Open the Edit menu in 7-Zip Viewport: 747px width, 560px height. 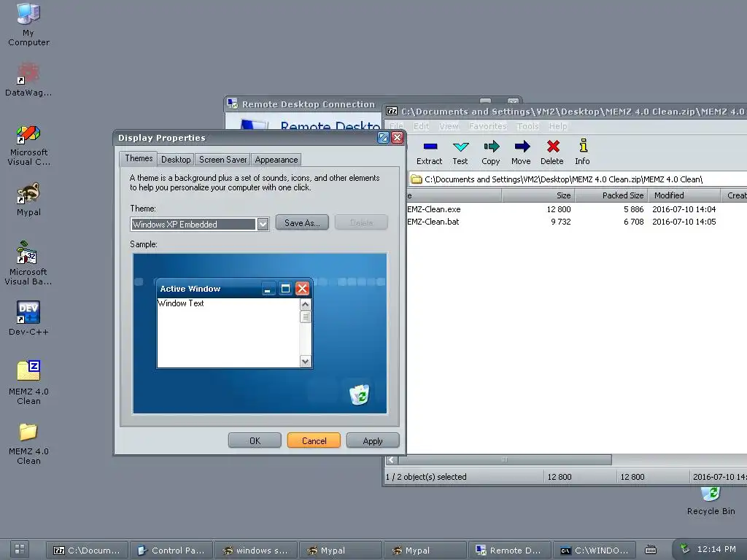coord(421,126)
